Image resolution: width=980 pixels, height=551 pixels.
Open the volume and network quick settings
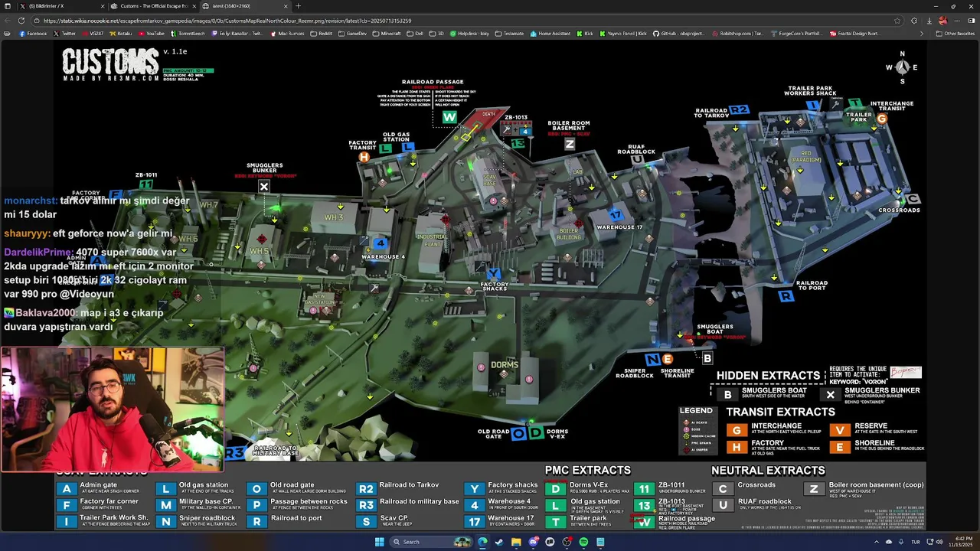[935, 542]
